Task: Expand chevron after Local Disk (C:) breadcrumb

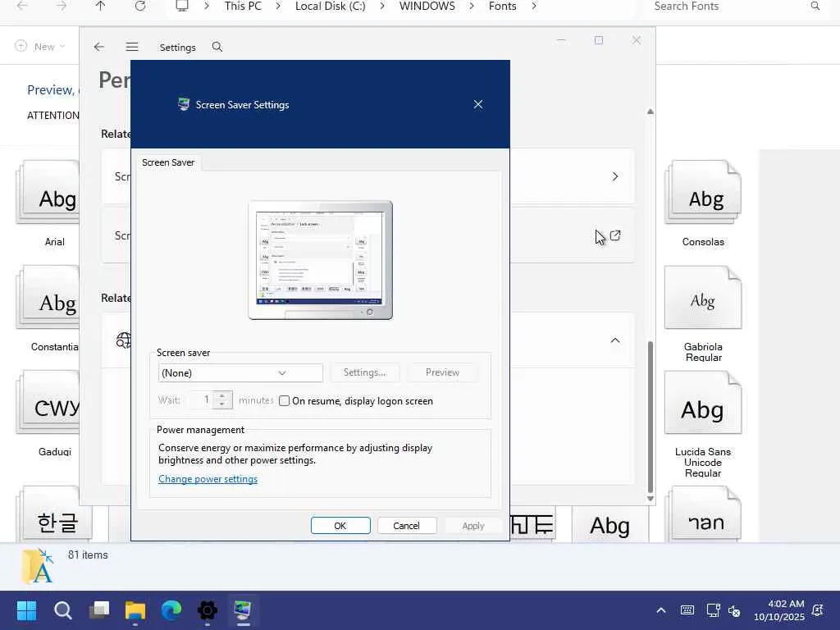Action: 382,7
